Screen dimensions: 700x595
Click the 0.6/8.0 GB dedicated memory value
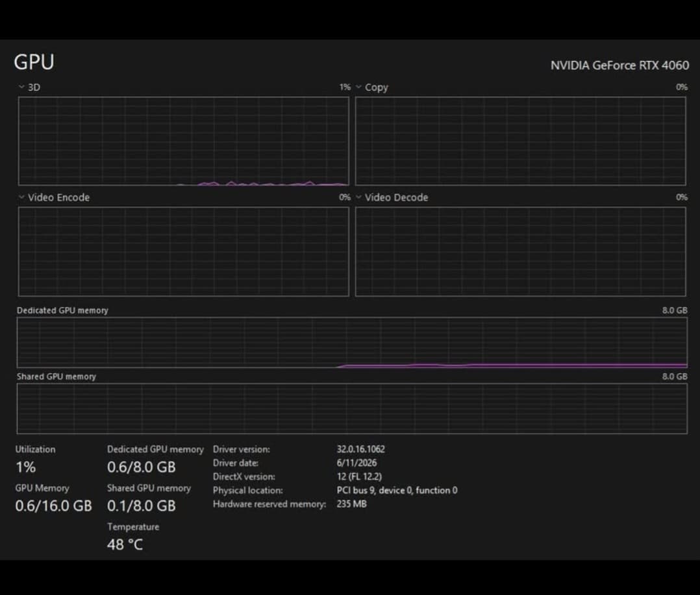pos(142,467)
